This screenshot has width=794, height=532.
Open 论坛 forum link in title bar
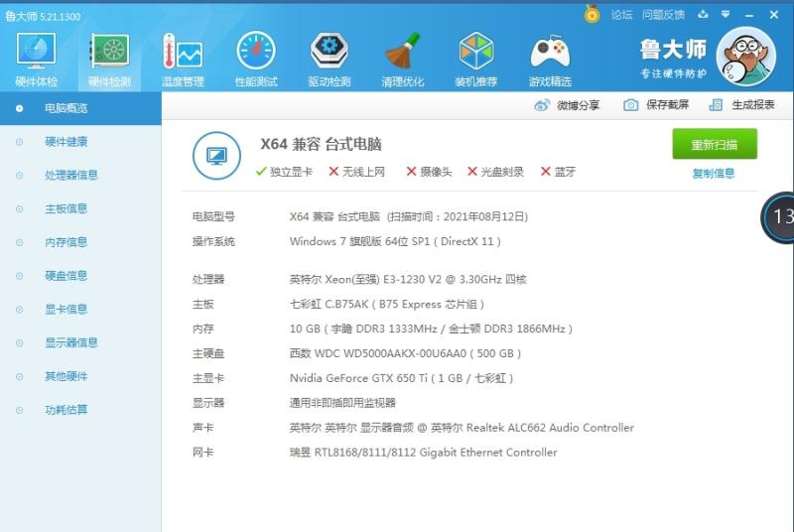(x=622, y=15)
